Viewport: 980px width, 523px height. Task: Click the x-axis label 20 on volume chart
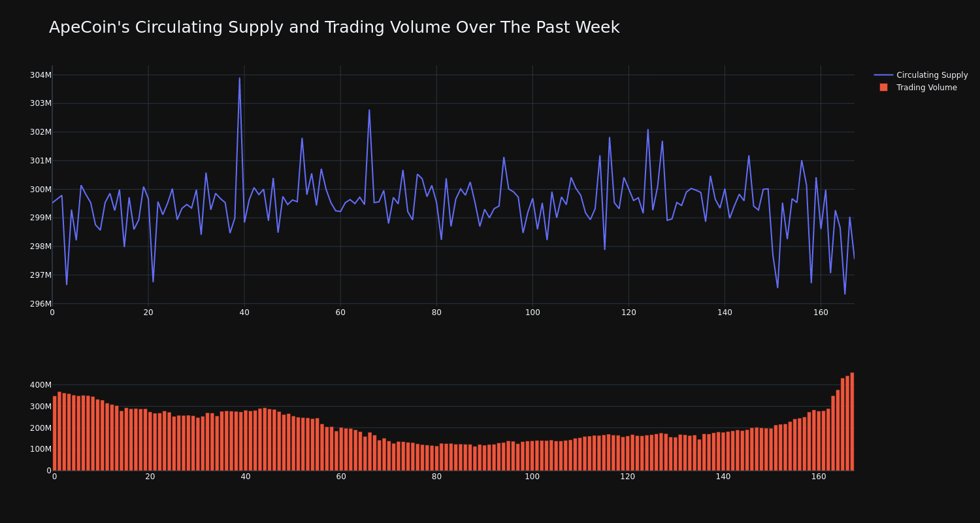tap(150, 477)
